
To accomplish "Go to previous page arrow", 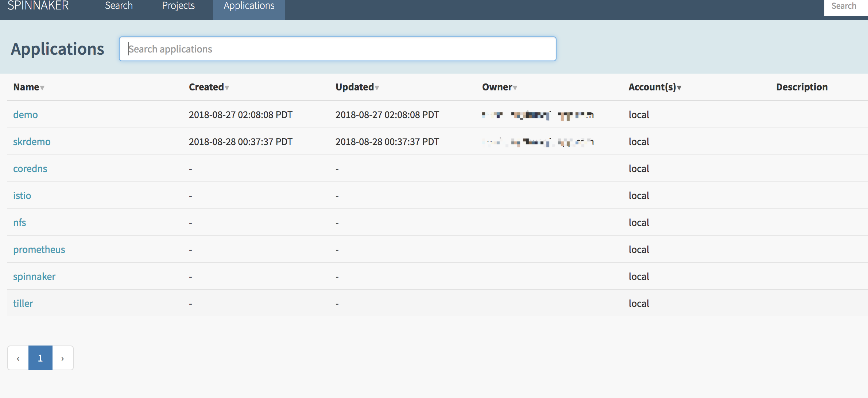I will point(18,358).
